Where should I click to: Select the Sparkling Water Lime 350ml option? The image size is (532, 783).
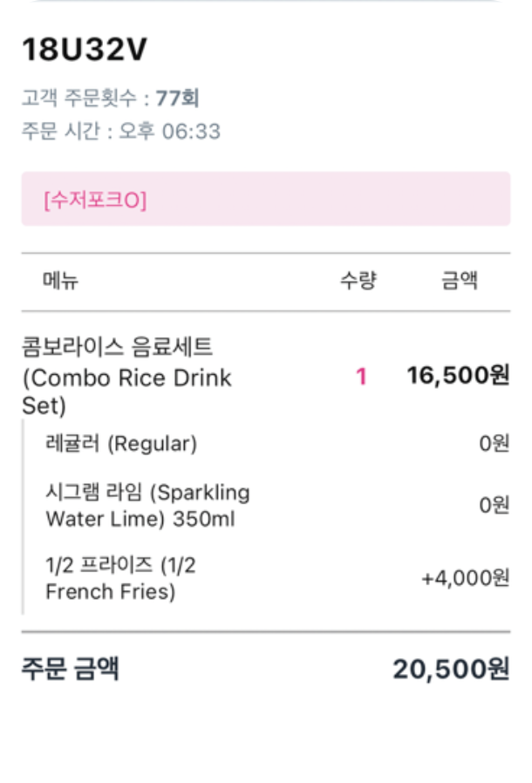coord(147,506)
